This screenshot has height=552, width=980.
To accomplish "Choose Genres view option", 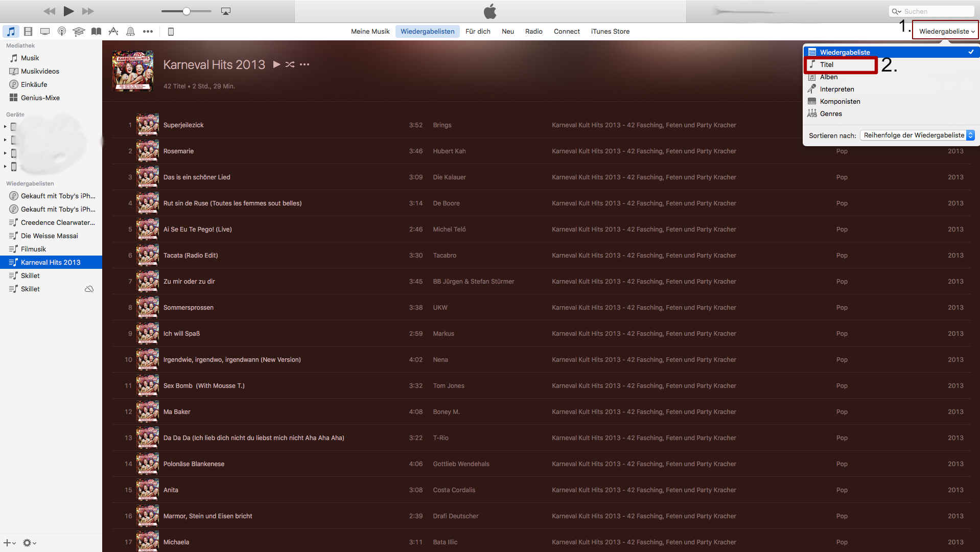I will 892,113.
